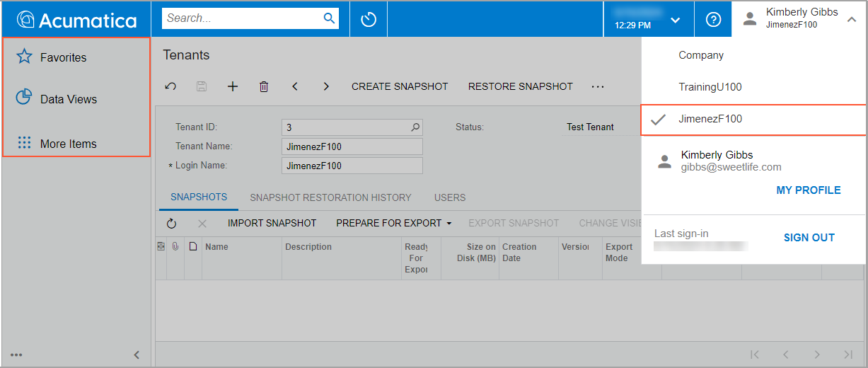Image resolution: width=868 pixels, height=368 pixels.
Task: Click the add new record plus icon
Action: 233,86
